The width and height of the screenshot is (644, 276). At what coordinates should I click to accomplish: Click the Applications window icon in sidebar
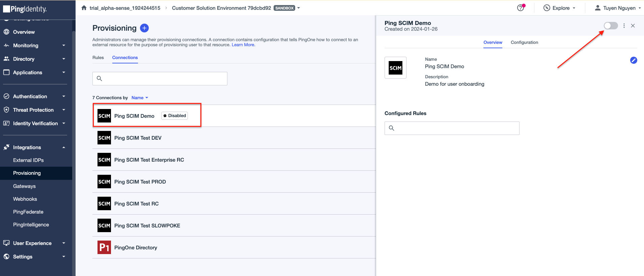pos(6,72)
